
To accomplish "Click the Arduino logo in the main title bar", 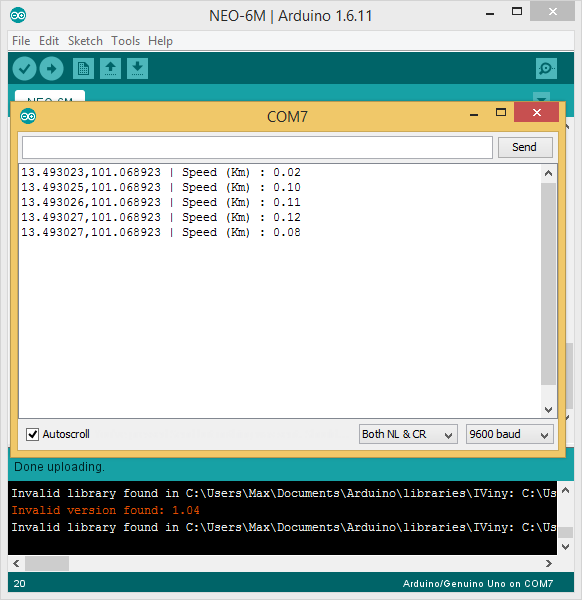I will [x=18, y=15].
